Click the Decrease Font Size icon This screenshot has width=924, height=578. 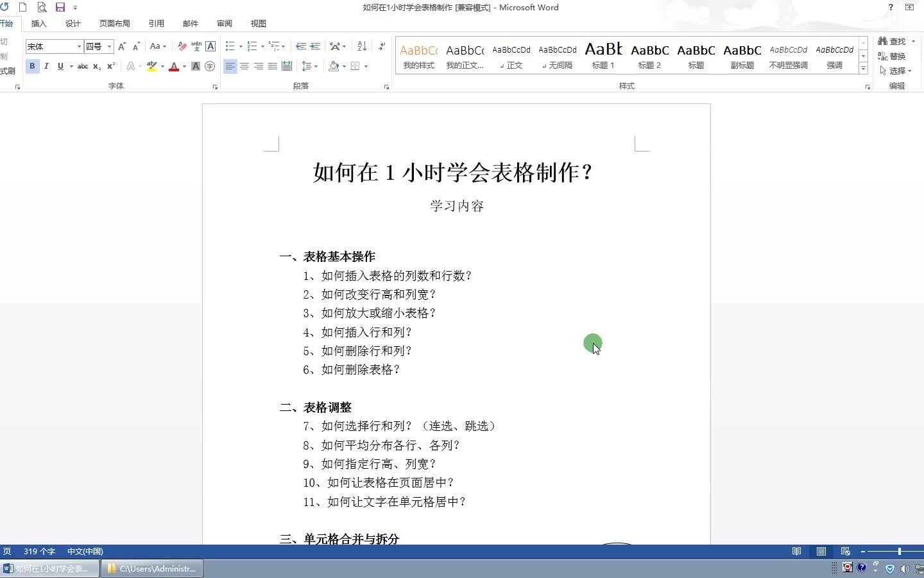click(136, 46)
